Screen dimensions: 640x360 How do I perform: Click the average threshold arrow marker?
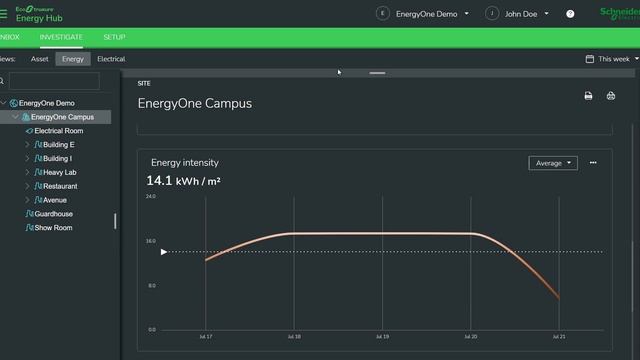(164, 252)
